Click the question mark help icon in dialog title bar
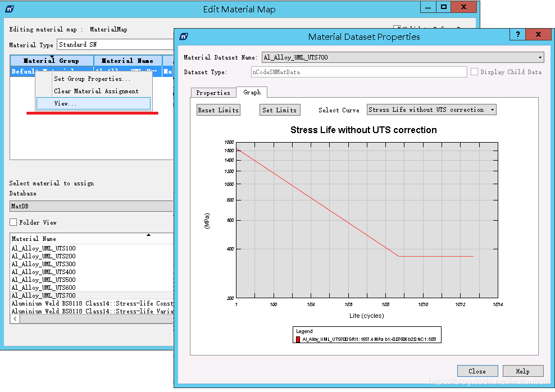Screen dimensions: 555x392 pos(518,34)
